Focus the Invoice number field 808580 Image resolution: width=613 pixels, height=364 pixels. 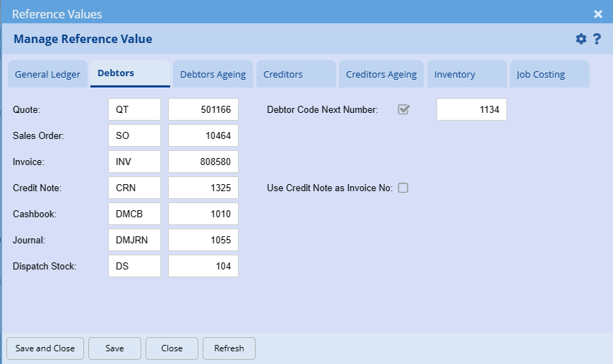click(x=203, y=162)
